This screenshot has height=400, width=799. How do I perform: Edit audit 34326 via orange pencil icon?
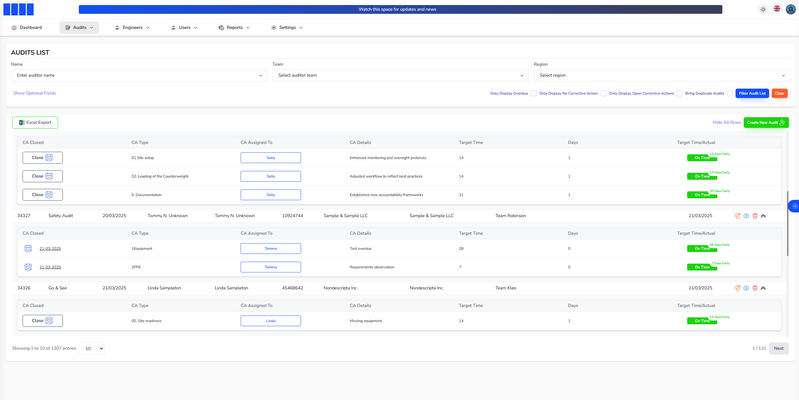[737, 288]
